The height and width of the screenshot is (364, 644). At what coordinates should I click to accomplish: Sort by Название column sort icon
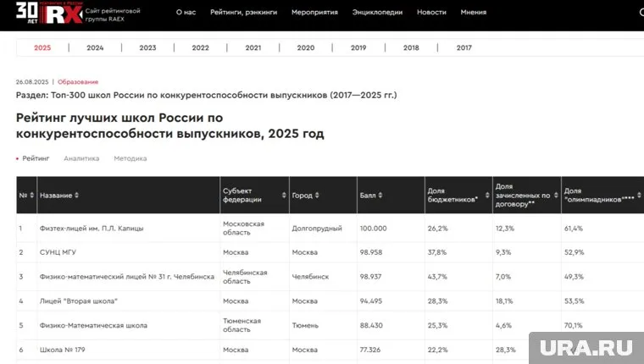tap(77, 196)
